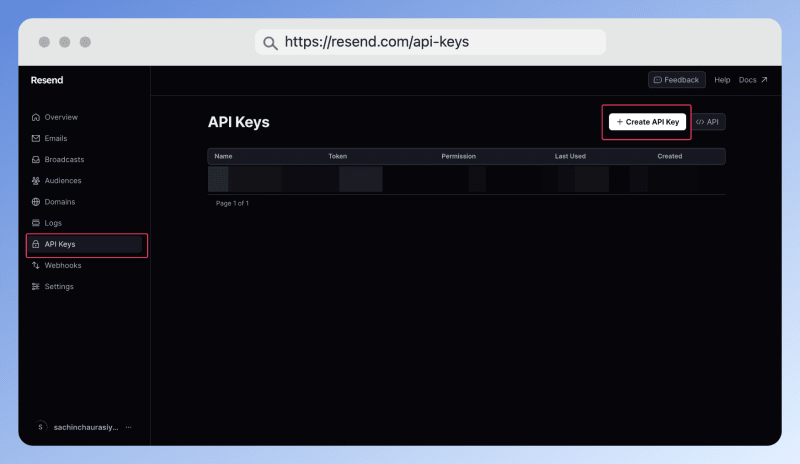This screenshot has height=464, width=800.
Task: Click the Emails envelope icon
Action: tap(36, 138)
